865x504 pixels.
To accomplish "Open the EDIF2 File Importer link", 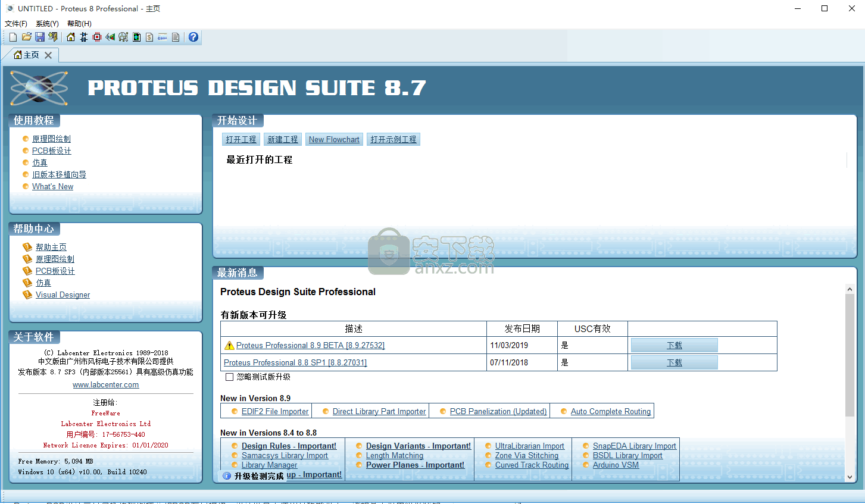I will (275, 411).
